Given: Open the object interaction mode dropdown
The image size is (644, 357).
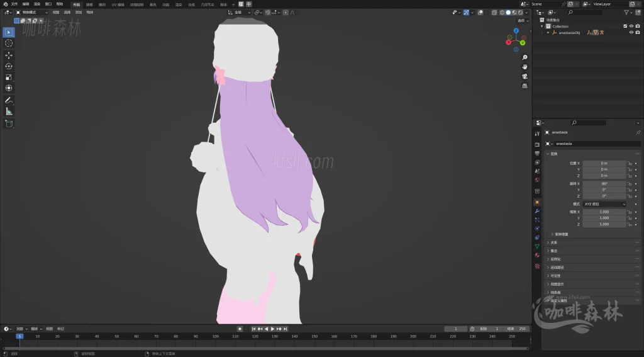Looking at the screenshot, I should pyautogui.click(x=32, y=13).
